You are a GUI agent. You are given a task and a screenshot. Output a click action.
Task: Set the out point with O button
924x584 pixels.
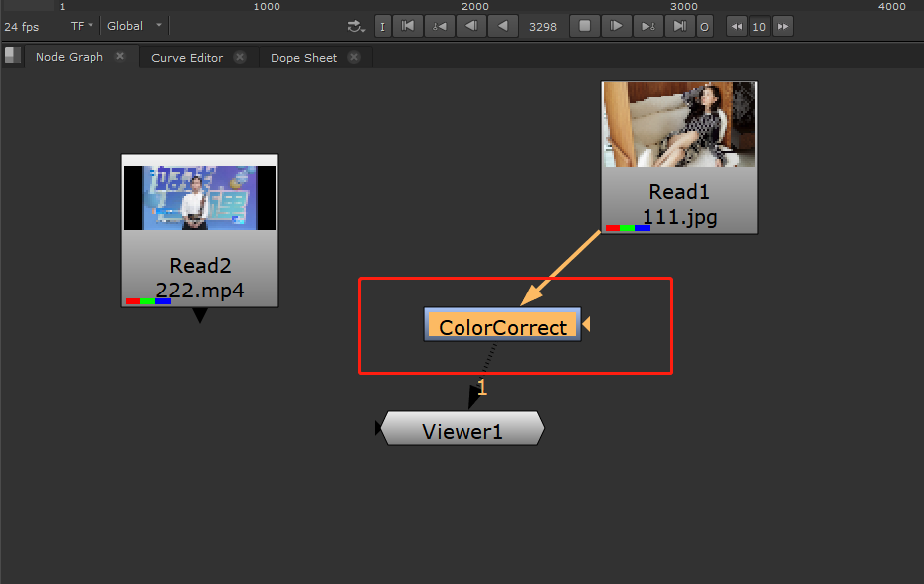coord(705,27)
